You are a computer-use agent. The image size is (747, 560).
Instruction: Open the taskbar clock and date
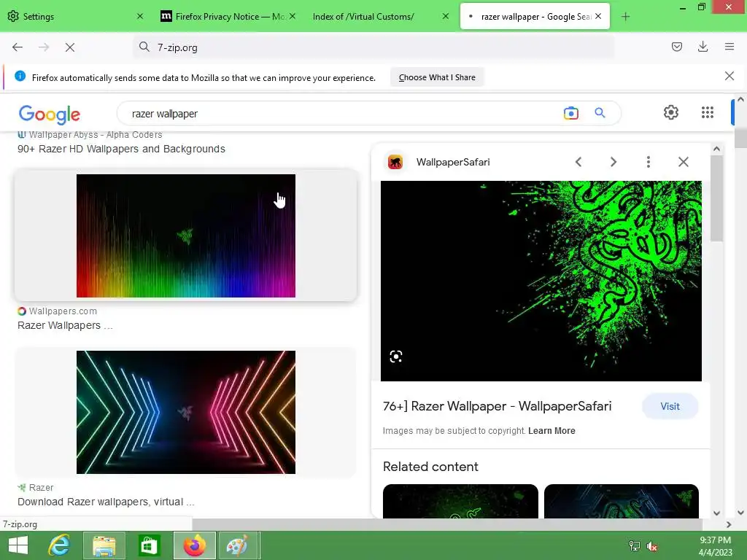point(715,546)
